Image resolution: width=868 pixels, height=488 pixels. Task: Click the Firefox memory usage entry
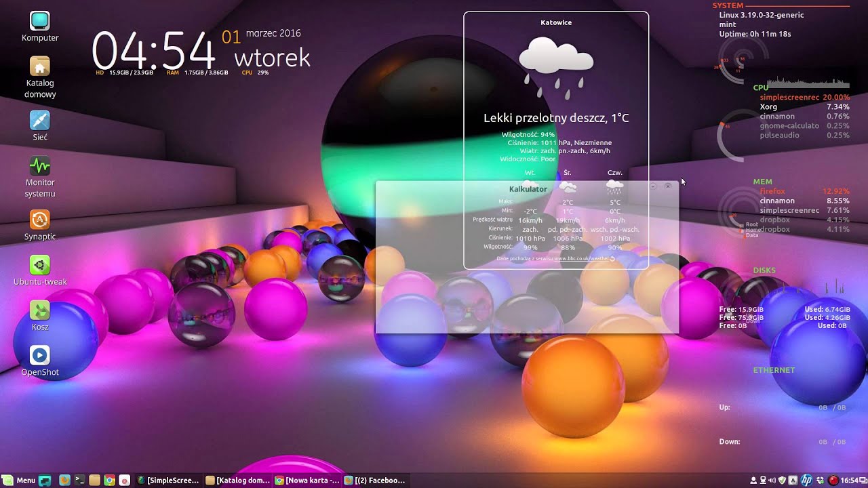804,192
